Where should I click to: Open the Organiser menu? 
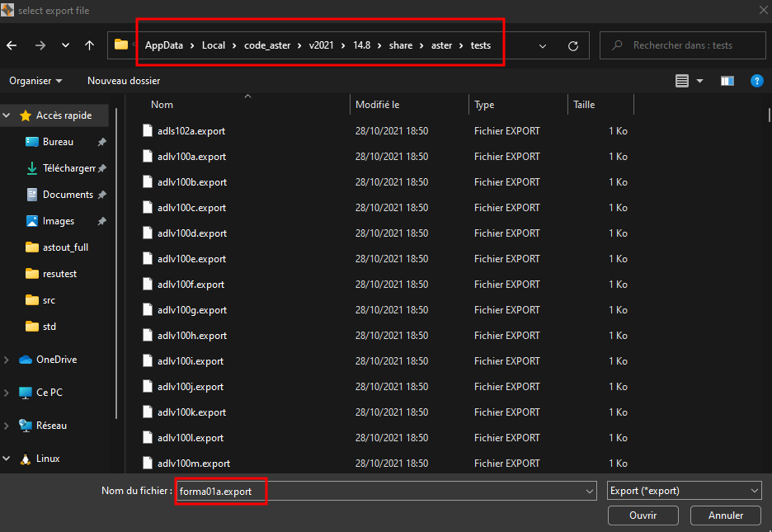[x=35, y=81]
